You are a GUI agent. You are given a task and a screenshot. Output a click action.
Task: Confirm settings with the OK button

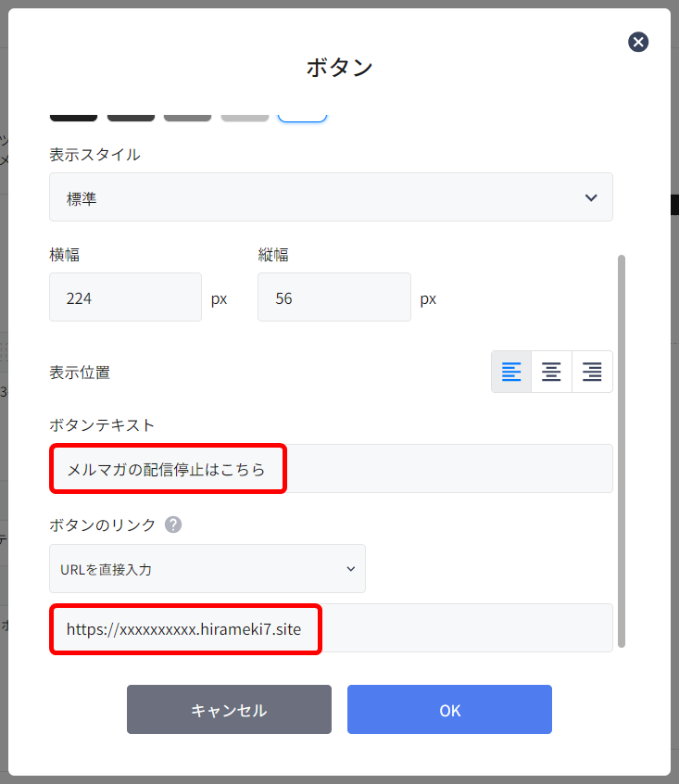point(449,710)
